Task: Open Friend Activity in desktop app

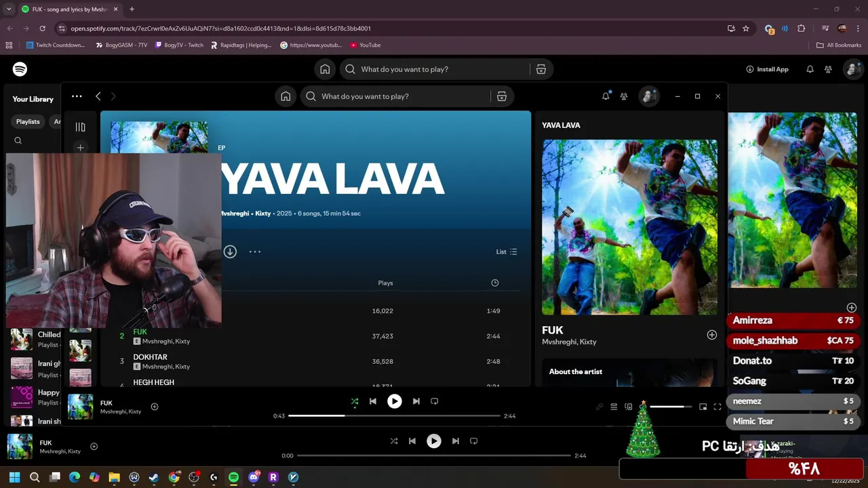Action: 624,96
